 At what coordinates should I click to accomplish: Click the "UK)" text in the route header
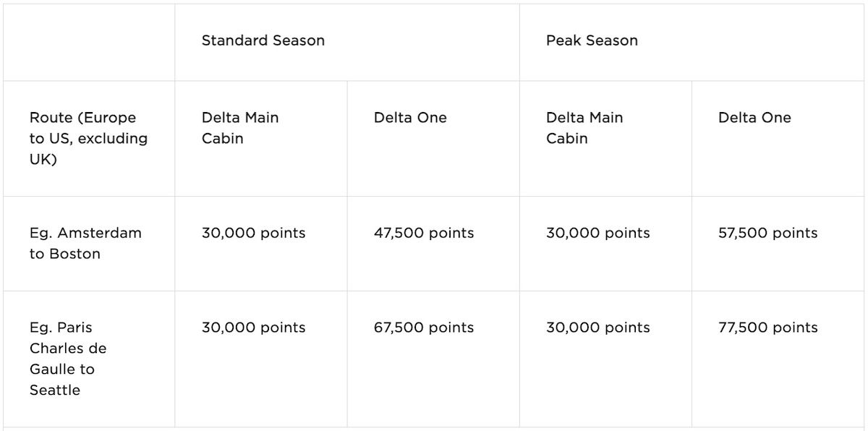[43, 159]
